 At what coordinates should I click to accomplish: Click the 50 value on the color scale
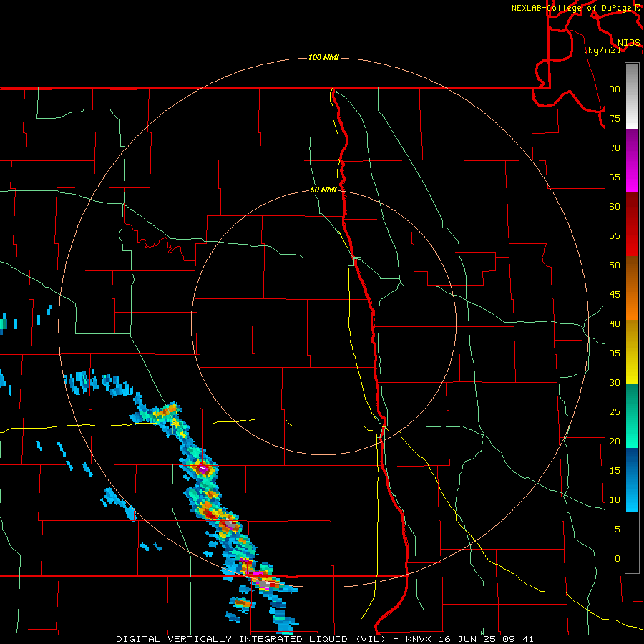(615, 265)
